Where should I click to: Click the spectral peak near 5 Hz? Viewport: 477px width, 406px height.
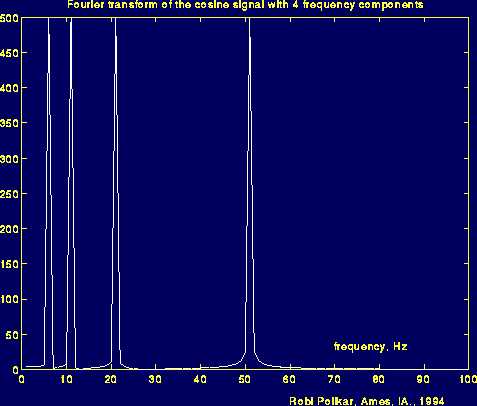click(x=49, y=193)
